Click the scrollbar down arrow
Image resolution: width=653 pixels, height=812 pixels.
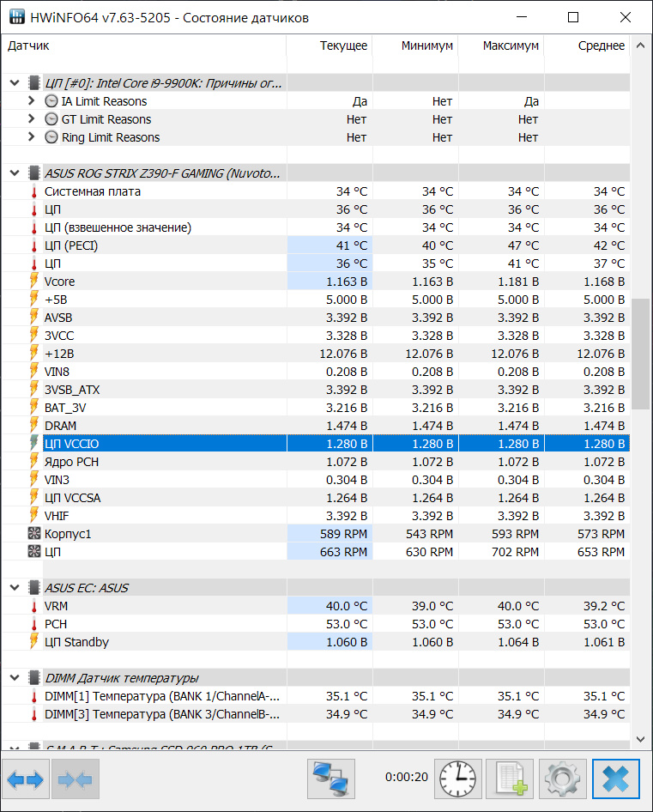[641, 740]
